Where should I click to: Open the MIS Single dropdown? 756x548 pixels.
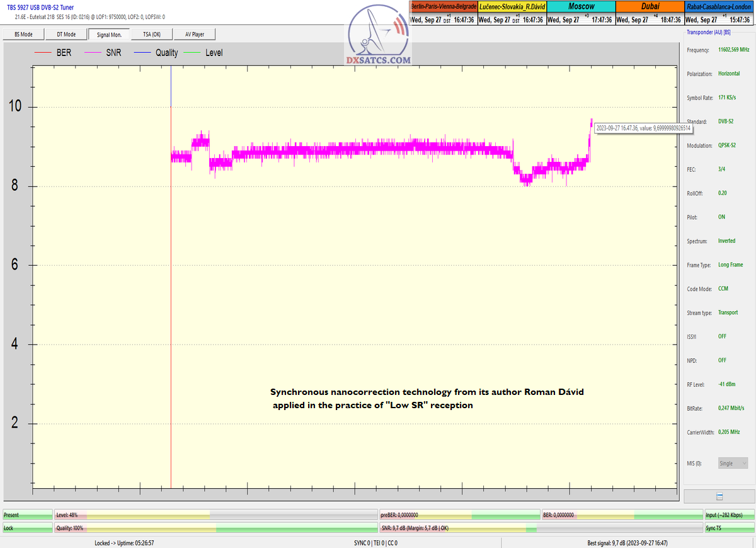click(x=733, y=463)
